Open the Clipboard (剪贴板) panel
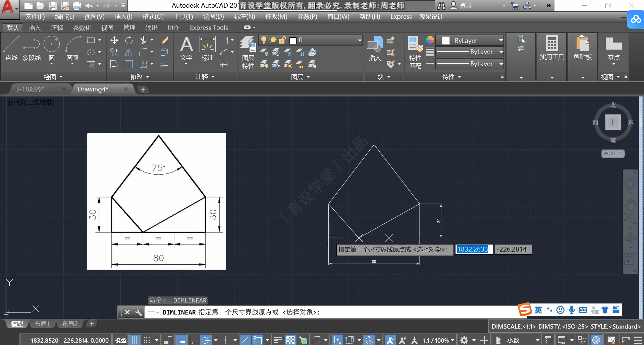Screen dimensions: 644x345 (583, 49)
